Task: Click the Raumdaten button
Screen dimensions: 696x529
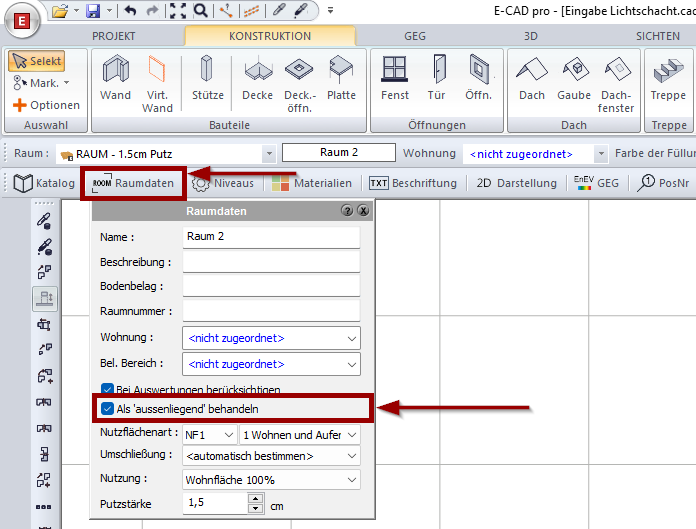Action: [x=132, y=184]
